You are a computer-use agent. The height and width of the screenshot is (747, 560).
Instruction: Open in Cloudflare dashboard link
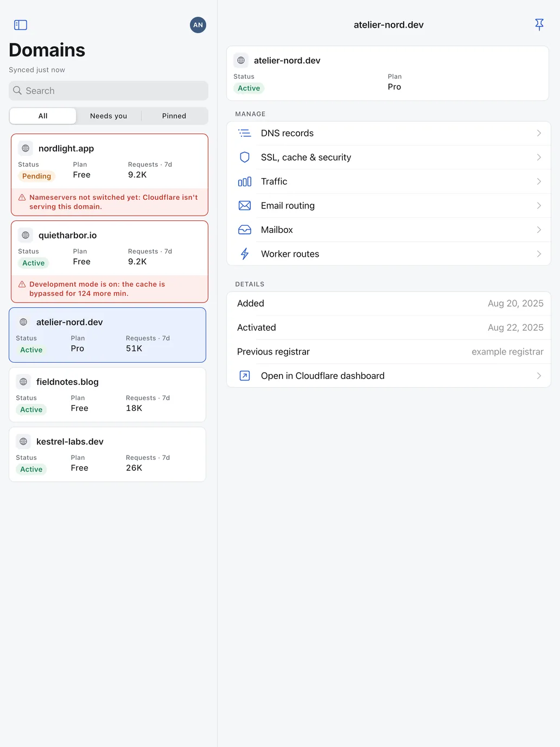(389, 376)
